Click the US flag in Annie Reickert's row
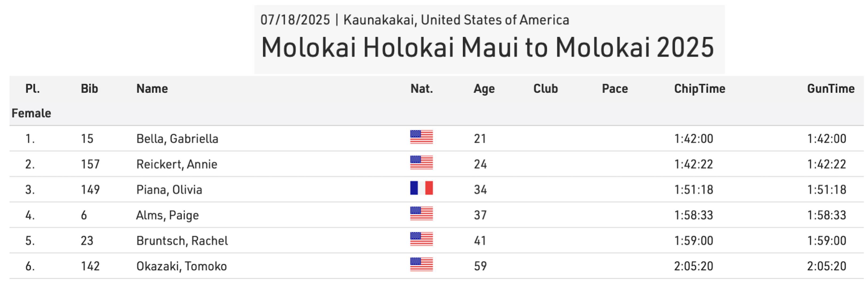The image size is (868, 283). click(x=421, y=163)
